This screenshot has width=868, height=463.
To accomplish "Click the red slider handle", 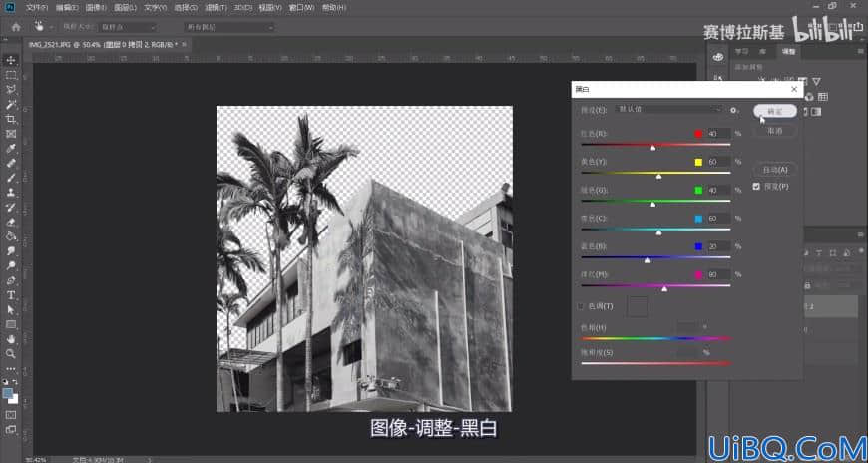I will pyautogui.click(x=652, y=148).
